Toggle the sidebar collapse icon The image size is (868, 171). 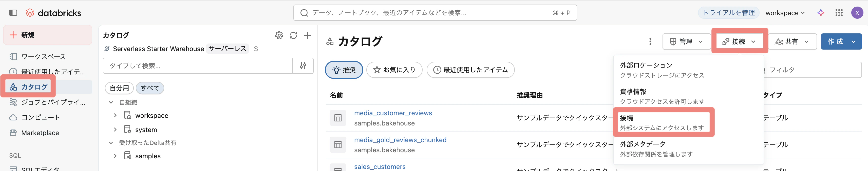pos(13,13)
